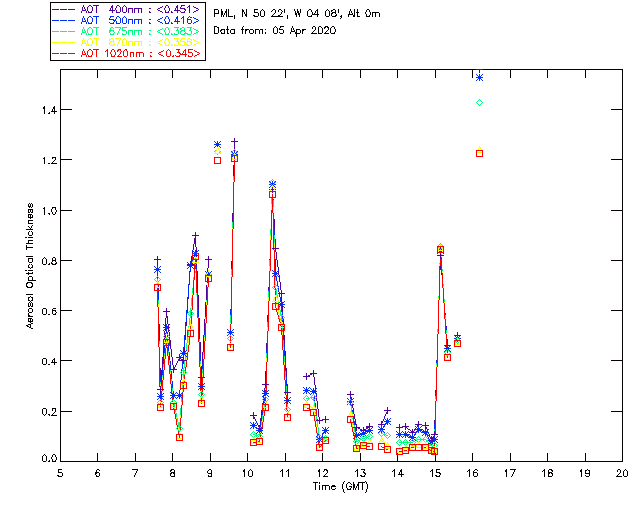Click the x-axis tick label 20

click(622, 473)
